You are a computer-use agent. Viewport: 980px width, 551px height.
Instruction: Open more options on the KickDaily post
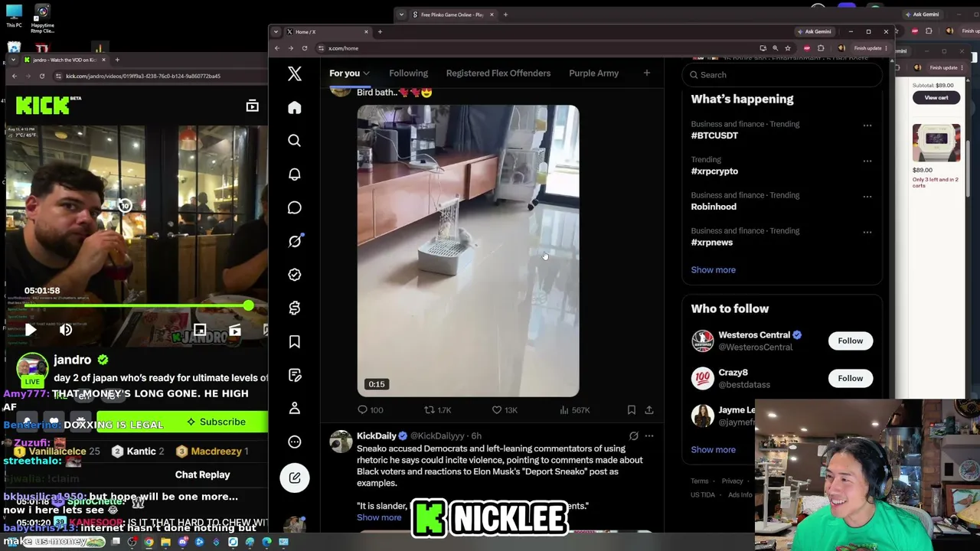pos(649,436)
